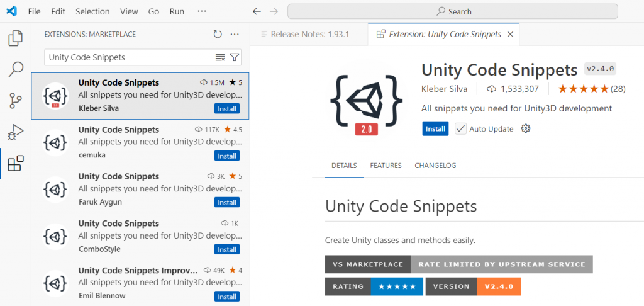Click the 117K download count

coord(208,130)
